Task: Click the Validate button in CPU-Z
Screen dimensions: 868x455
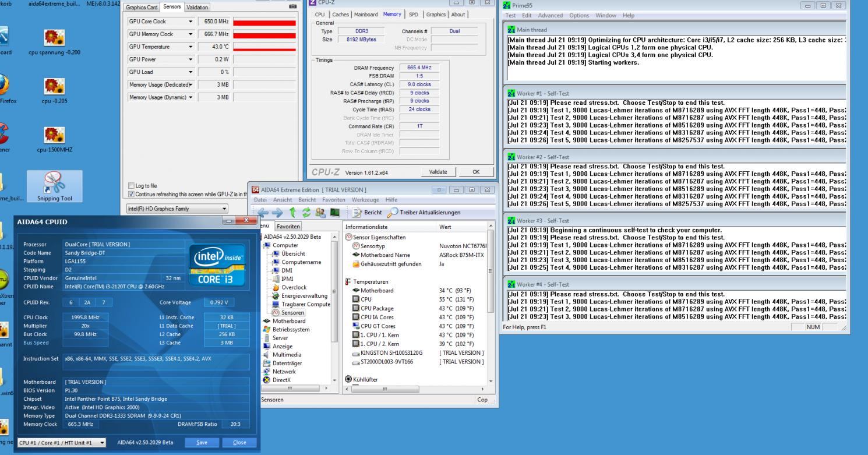Action: 437,172
